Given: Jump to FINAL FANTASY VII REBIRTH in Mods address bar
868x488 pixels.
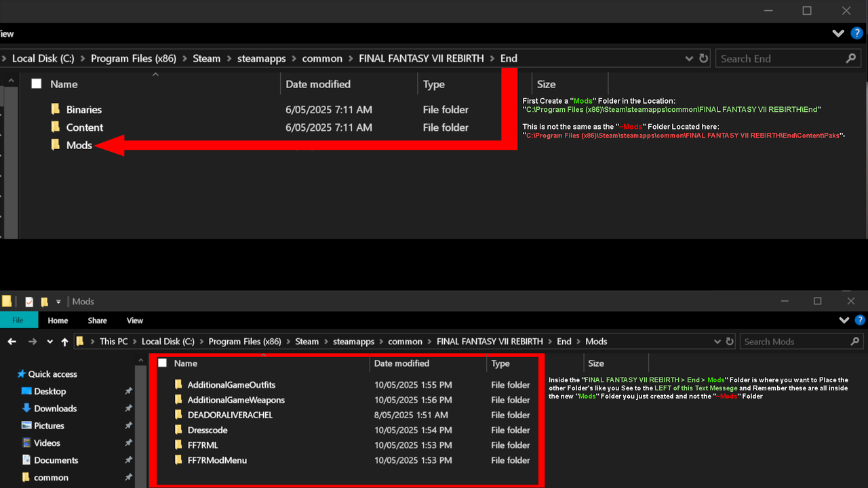Looking at the screenshot, I should pyautogui.click(x=490, y=342).
